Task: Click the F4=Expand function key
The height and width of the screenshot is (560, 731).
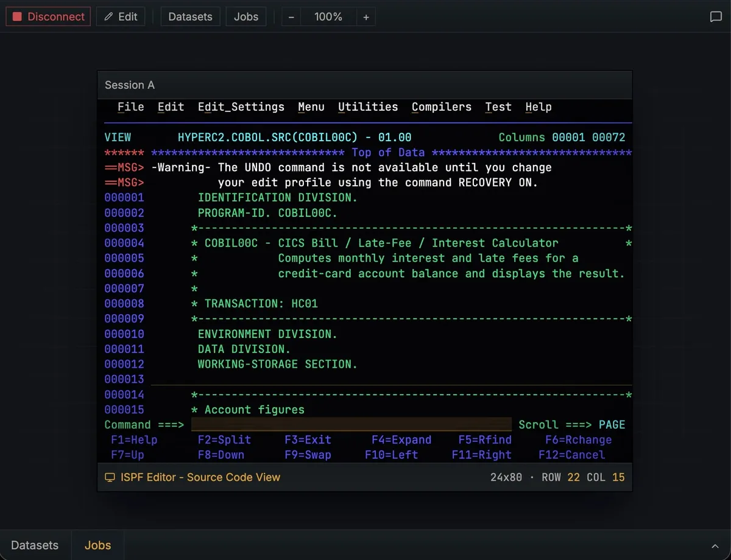Action: click(x=401, y=440)
